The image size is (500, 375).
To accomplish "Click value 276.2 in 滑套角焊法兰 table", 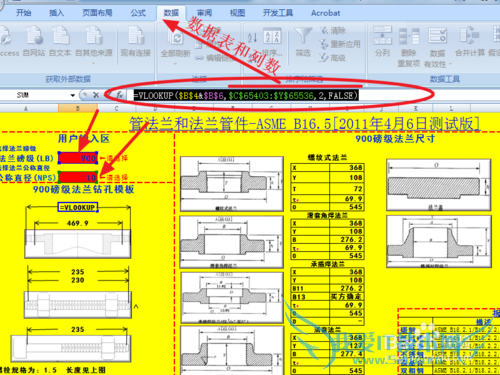I will coord(346,239).
